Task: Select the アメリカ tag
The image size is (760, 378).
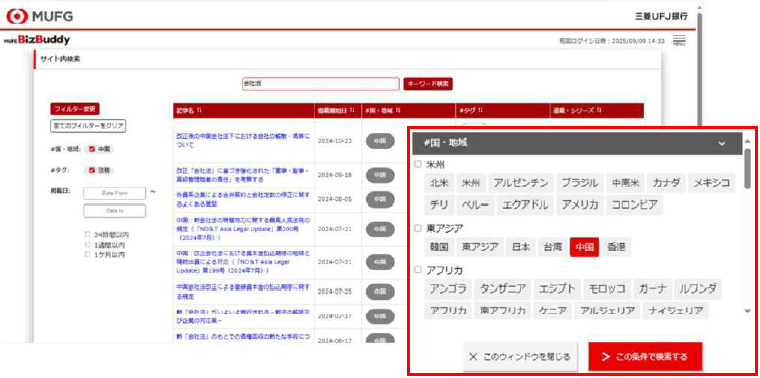Action: (580, 205)
